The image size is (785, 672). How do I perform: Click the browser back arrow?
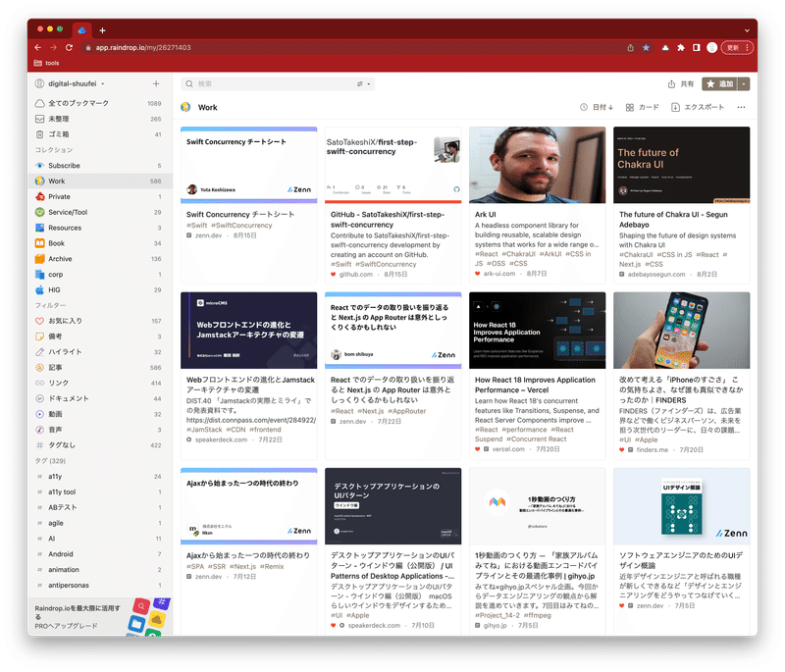click(x=38, y=47)
